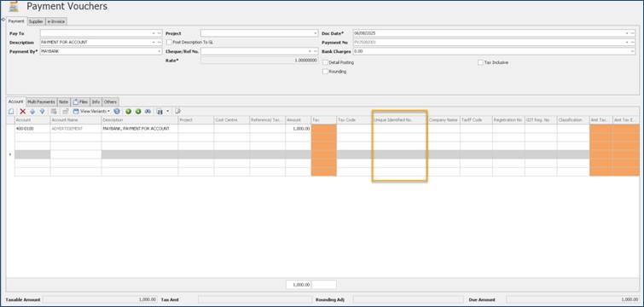Open the Bank Charges dropdown

pos(633,52)
